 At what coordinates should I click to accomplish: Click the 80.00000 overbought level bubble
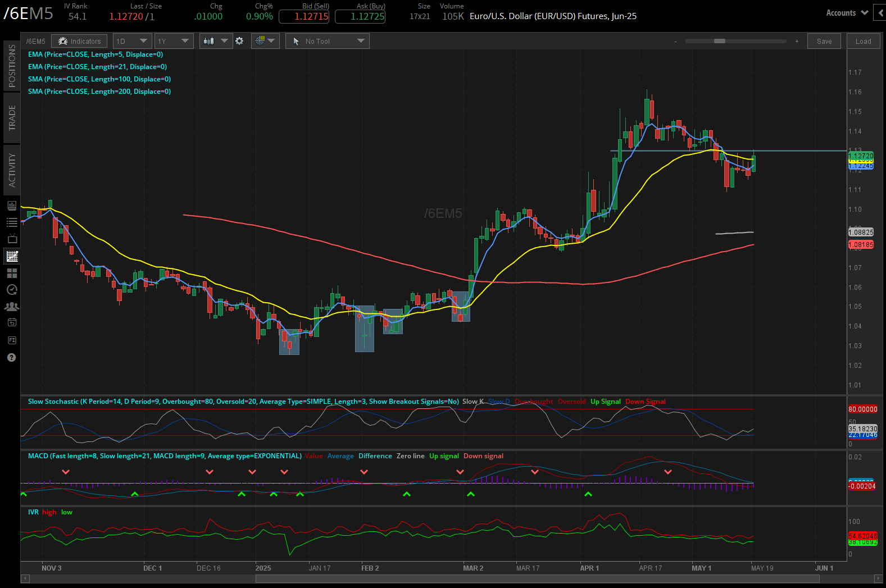[862, 409]
